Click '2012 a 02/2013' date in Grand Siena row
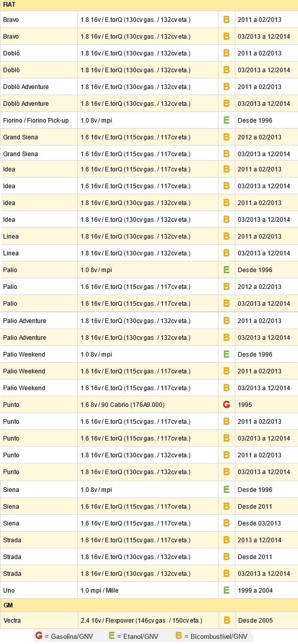 (x=259, y=137)
